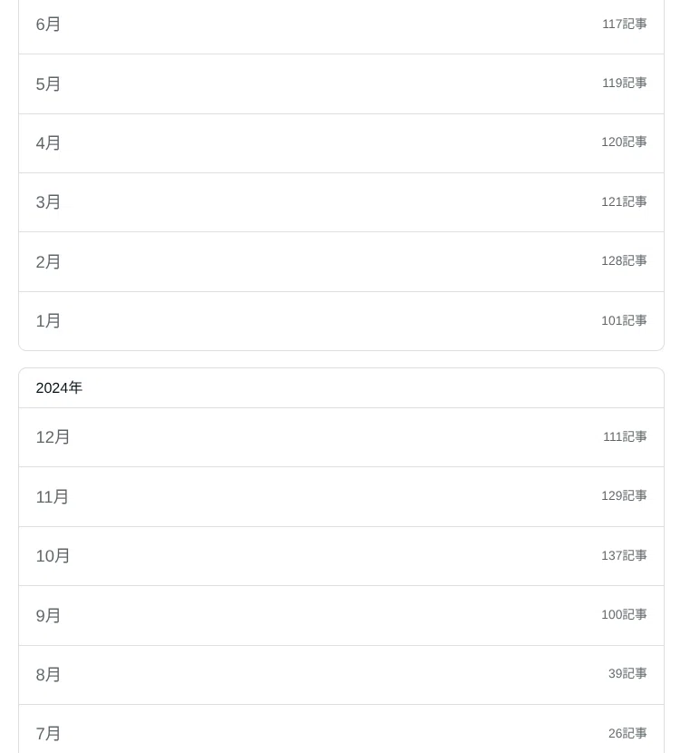The width and height of the screenshot is (700, 753).
Task: Open 12月 of 2024 archive
Action: 341,437
